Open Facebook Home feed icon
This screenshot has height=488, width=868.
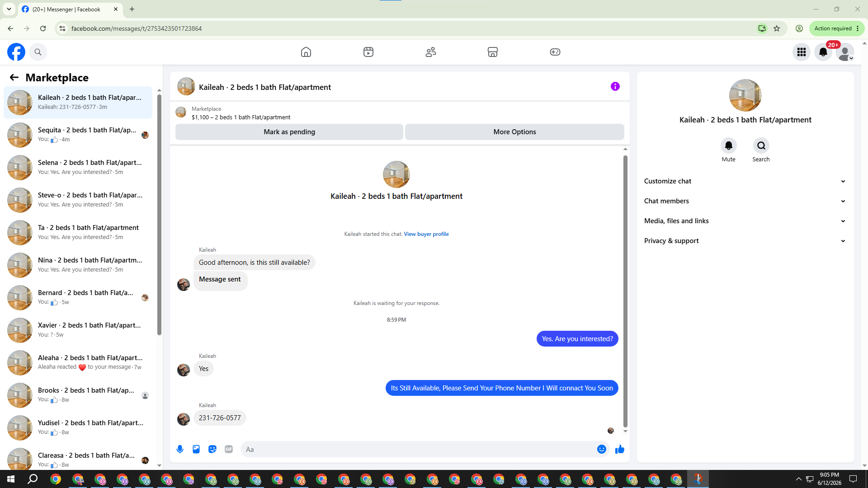click(x=306, y=52)
